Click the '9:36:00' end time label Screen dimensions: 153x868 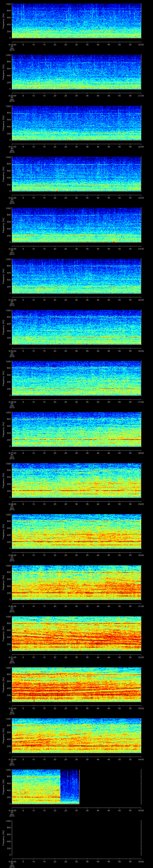pos(141,861)
